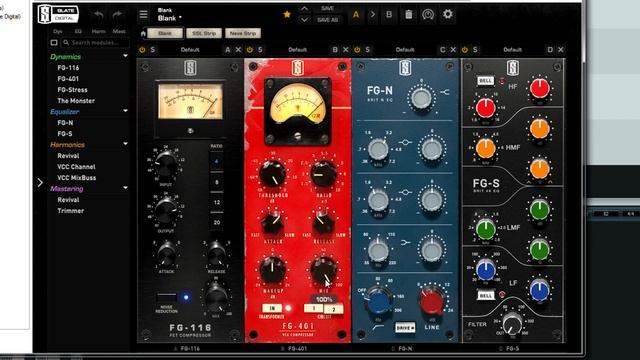The image size is (640, 360).
Task: Click the clipboard paste icon
Action: [409, 14]
